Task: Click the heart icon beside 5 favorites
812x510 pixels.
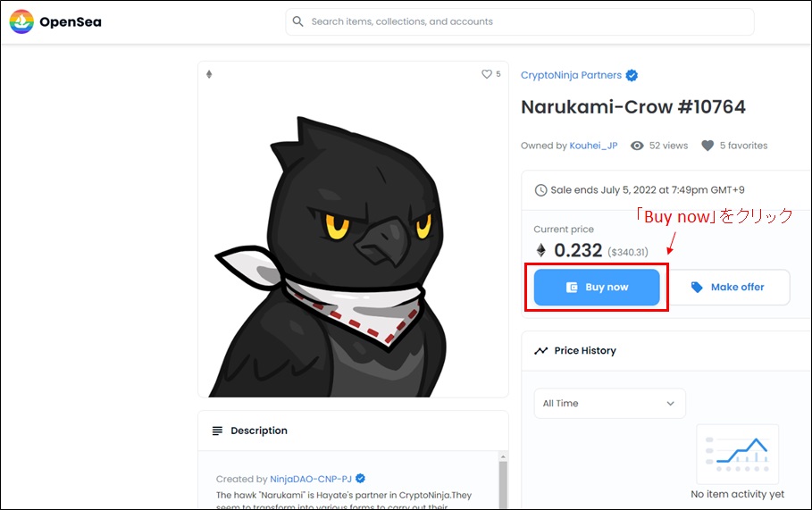Action: 707,146
